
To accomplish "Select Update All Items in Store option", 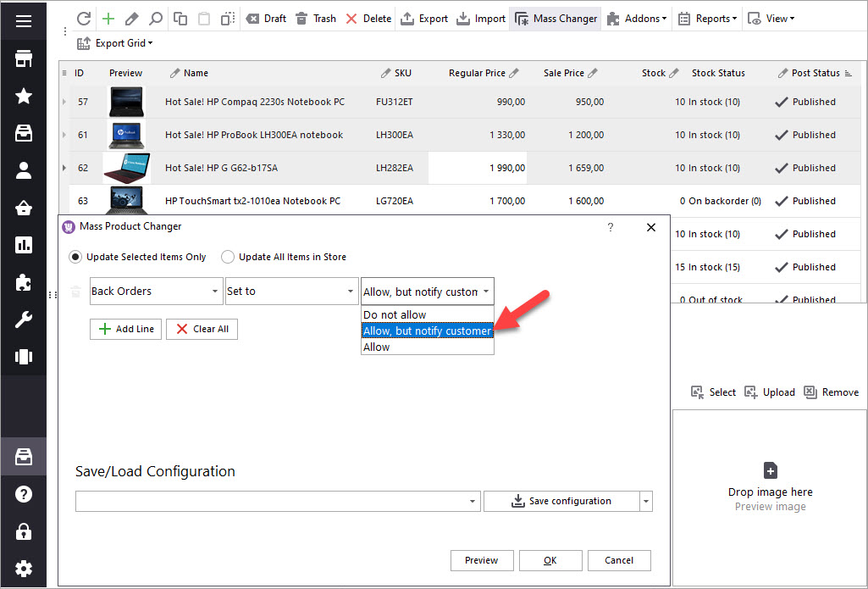I will coord(228,257).
